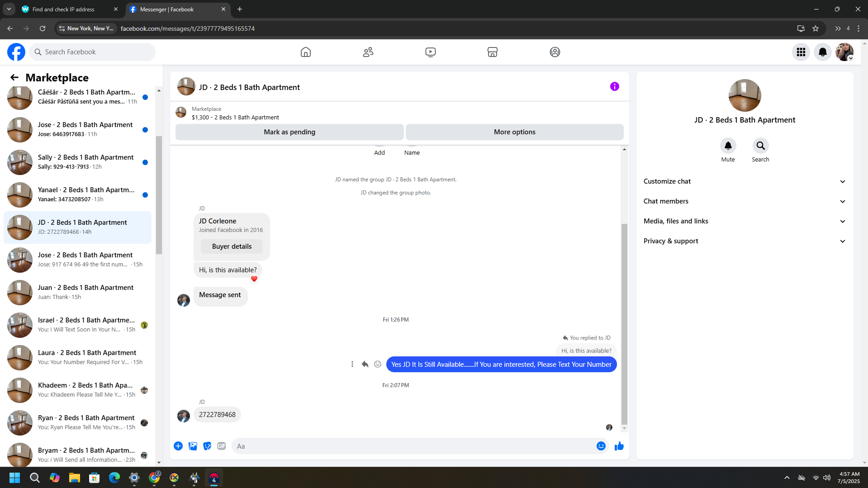
Task: Open the Facebook Home icon
Action: click(x=306, y=52)
